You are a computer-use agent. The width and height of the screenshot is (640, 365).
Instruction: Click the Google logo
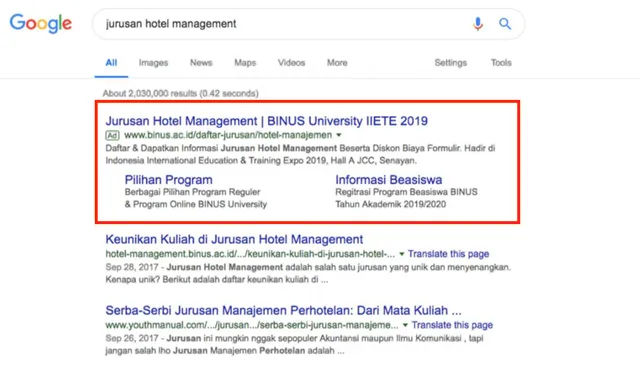(x=41, y=23)
